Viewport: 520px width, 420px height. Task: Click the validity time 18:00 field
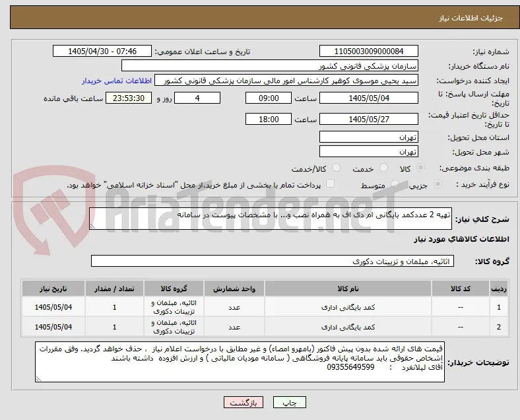pyautogui.click(x=269, y=119)
